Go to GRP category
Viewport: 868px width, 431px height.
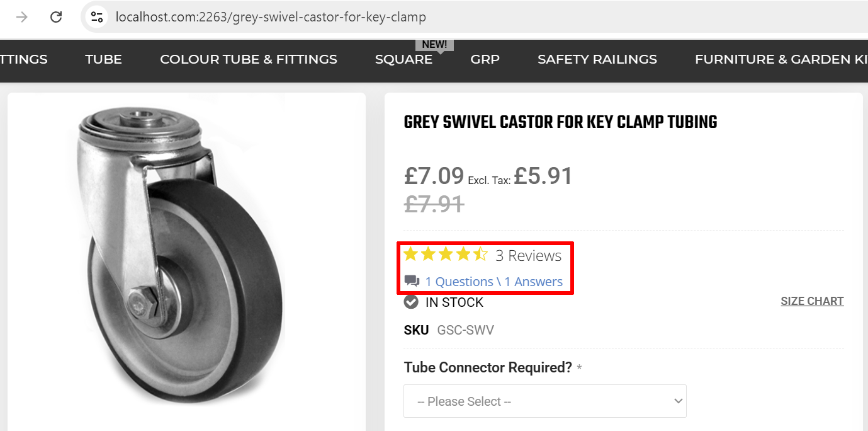[485, 59]
